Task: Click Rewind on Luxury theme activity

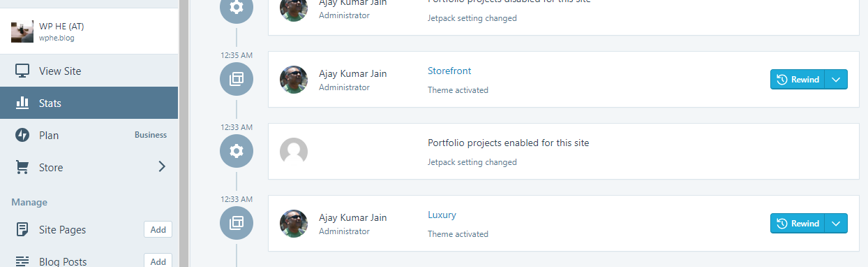Action: 798,224
